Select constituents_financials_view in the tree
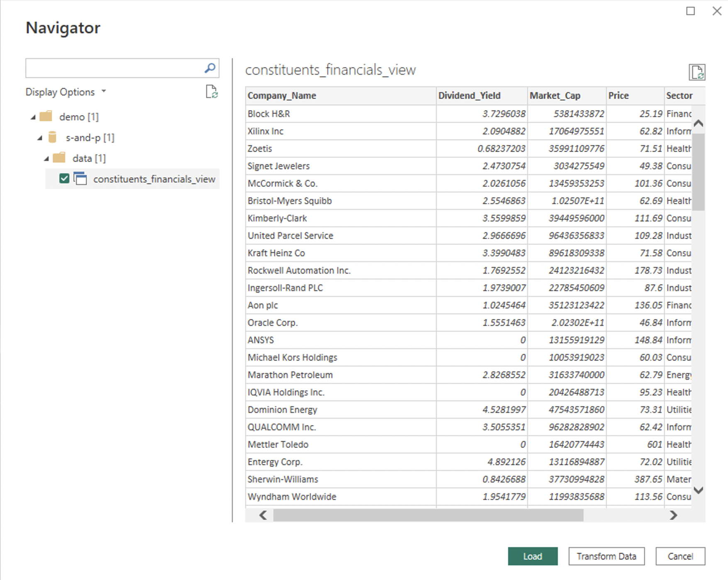Viewport: 728px width, 580px height. click(154, 179)
